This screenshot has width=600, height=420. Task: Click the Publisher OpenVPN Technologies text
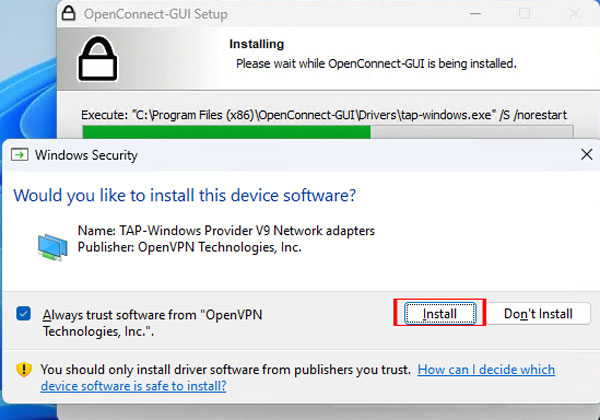pyautogui.click(x=189, y=247)
